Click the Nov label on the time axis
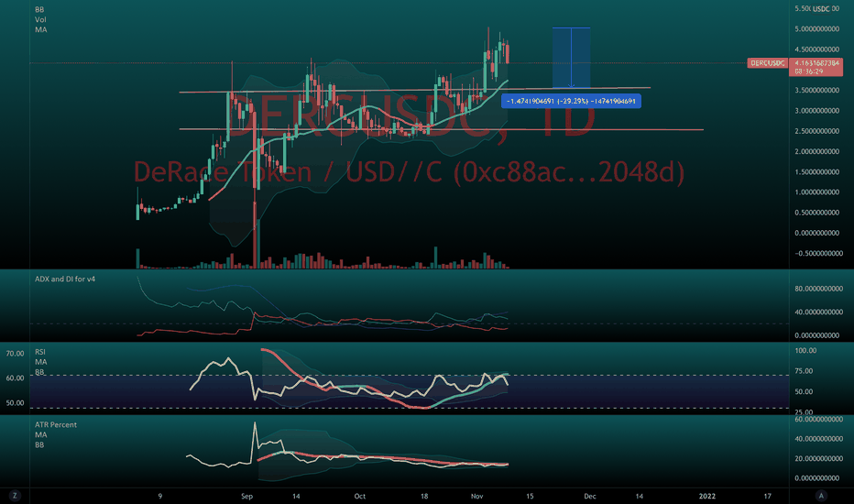The height and width of the screenshot is (504, 854). point(477,496)
